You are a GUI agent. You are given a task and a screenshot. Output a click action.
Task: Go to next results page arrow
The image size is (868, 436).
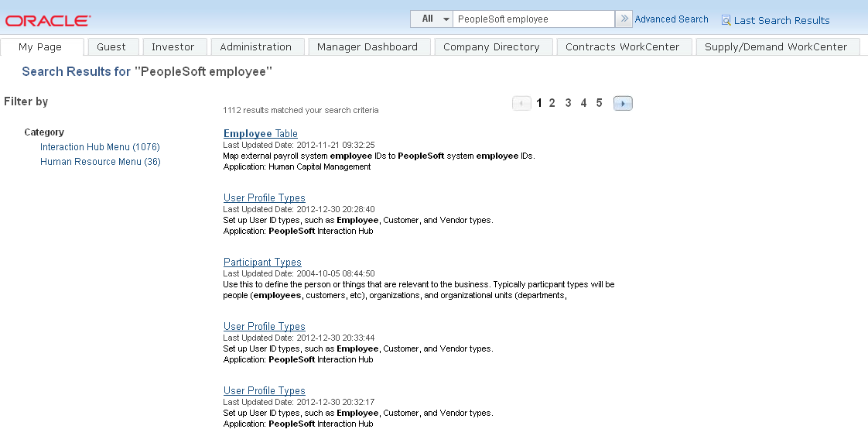coord(623,103)
